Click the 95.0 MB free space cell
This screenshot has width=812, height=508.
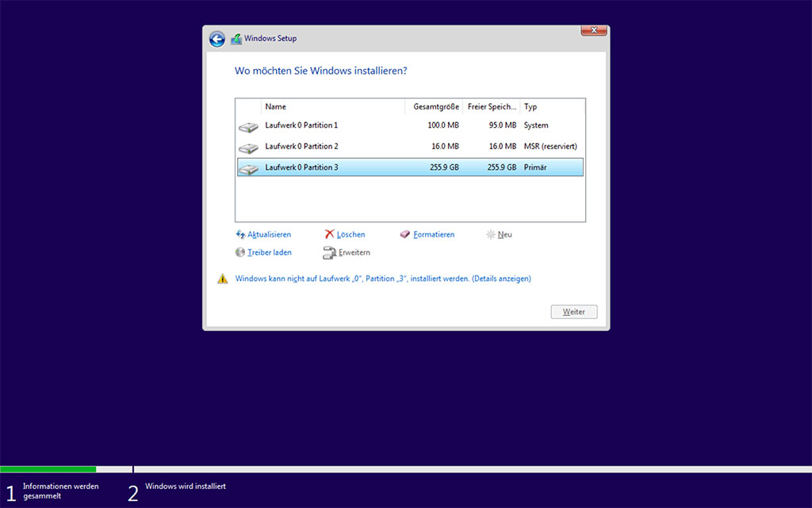502,125
